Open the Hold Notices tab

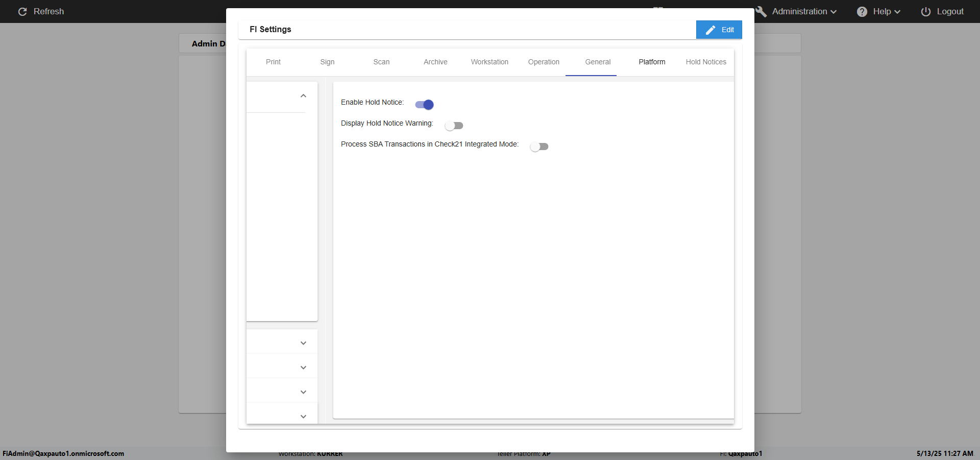click(706, 62)
